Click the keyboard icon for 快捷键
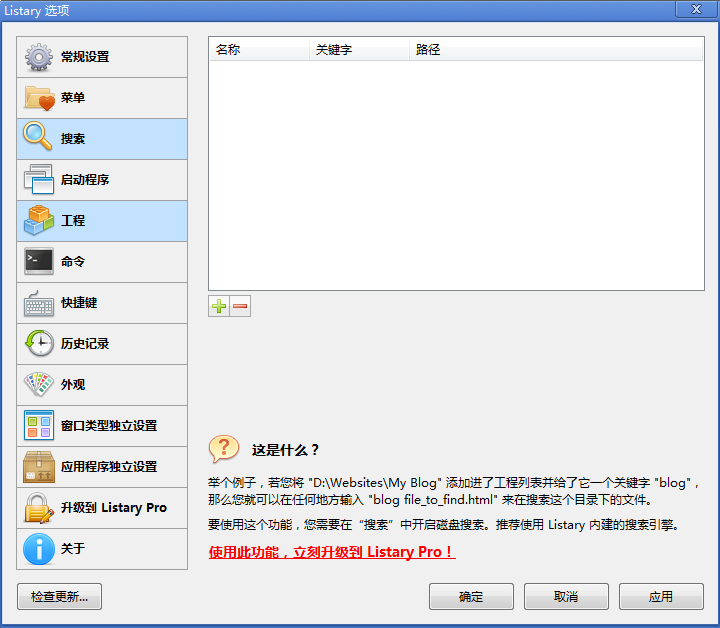The height and width of the screenshot is (628, 720). tap(39, 303)
